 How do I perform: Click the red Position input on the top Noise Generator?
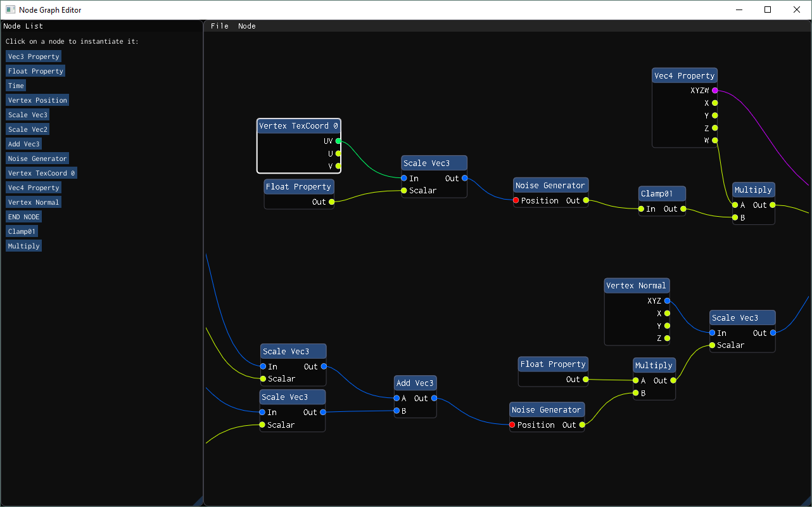[x=515, y=200]
